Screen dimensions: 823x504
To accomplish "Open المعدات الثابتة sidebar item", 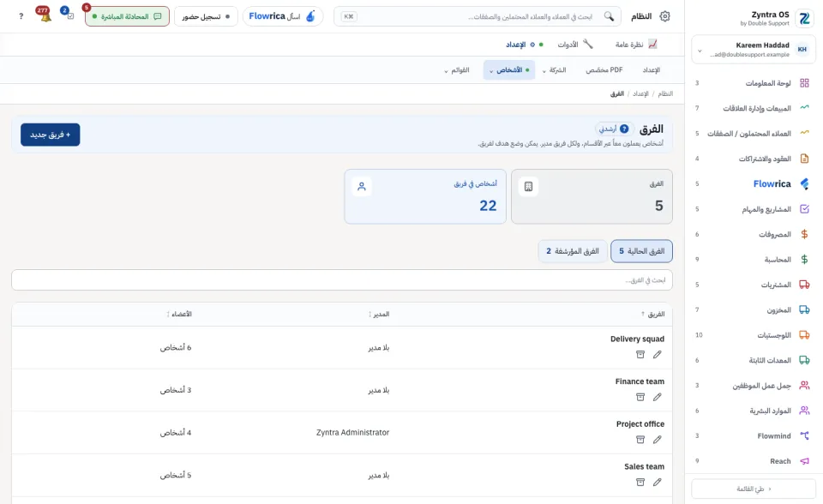I will (752, 360).
